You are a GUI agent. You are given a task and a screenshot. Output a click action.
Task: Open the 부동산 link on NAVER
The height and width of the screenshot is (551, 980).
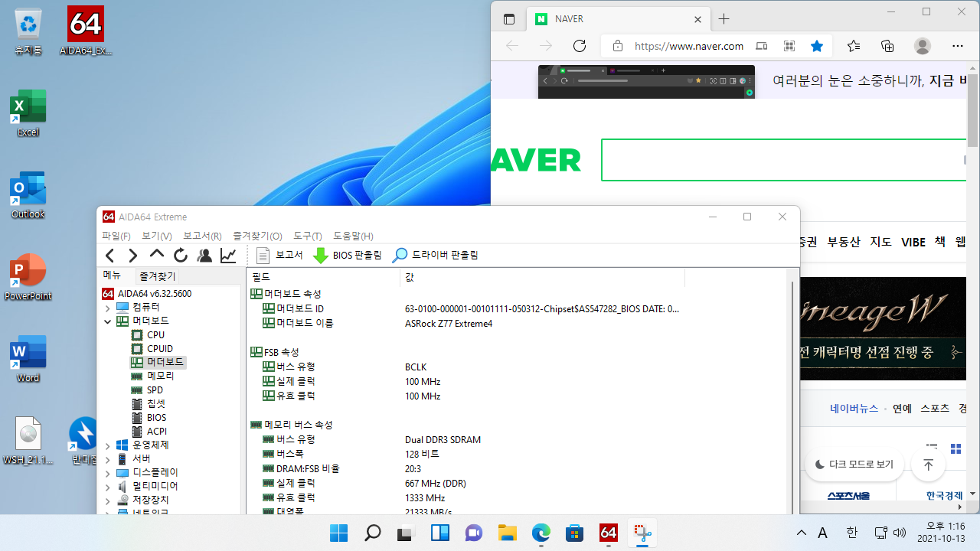point(844,242)
